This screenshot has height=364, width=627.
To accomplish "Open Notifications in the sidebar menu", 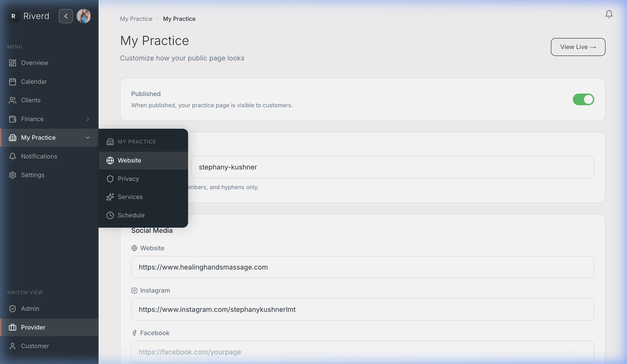I will click(39, 156).
